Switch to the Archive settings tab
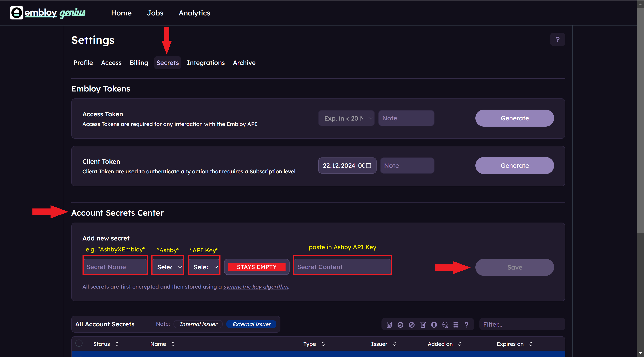 pyautogui.click(x=244, y=62)
